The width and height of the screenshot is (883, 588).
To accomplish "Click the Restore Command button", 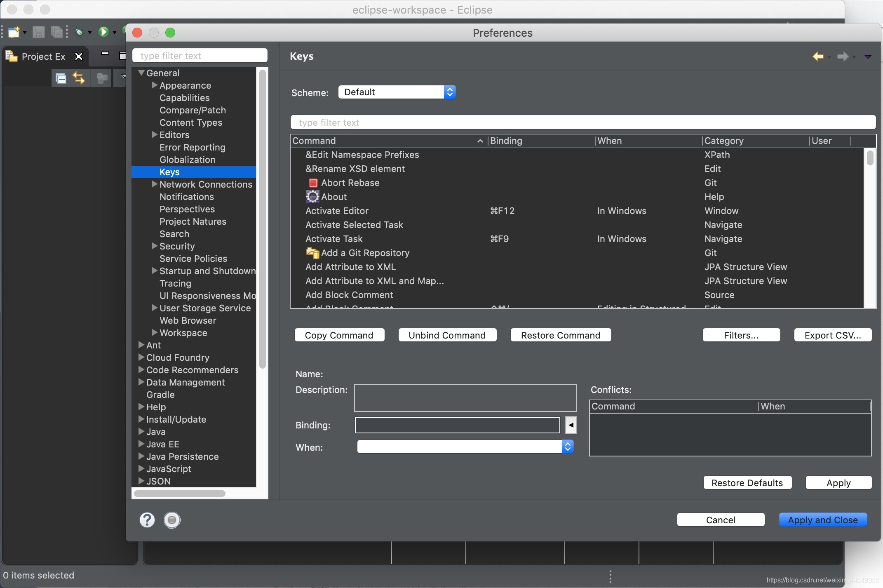I will point(561,335).
